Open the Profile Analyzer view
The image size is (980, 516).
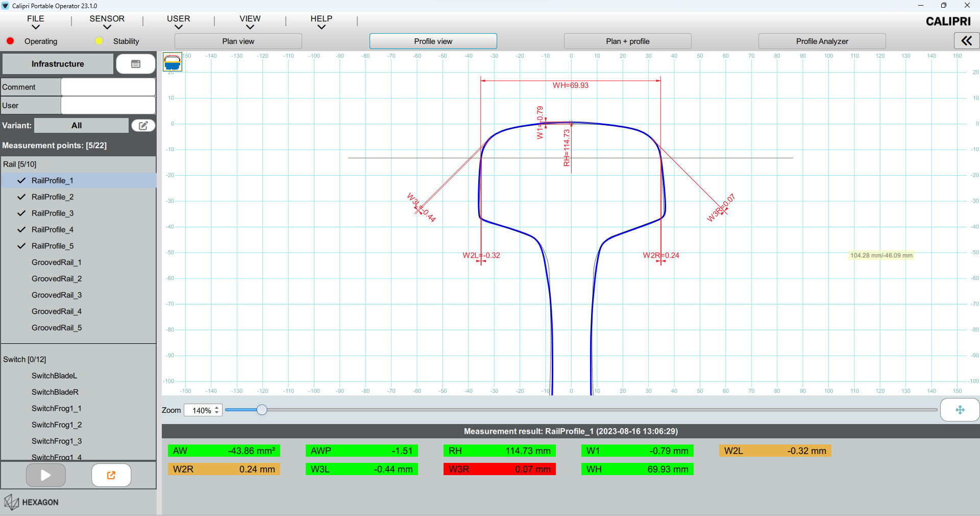click(822, 41)
